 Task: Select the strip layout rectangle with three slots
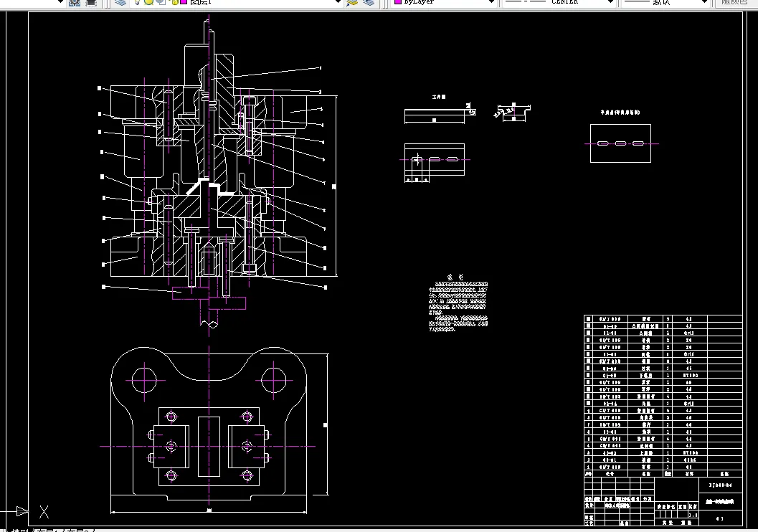coord(620,143)
